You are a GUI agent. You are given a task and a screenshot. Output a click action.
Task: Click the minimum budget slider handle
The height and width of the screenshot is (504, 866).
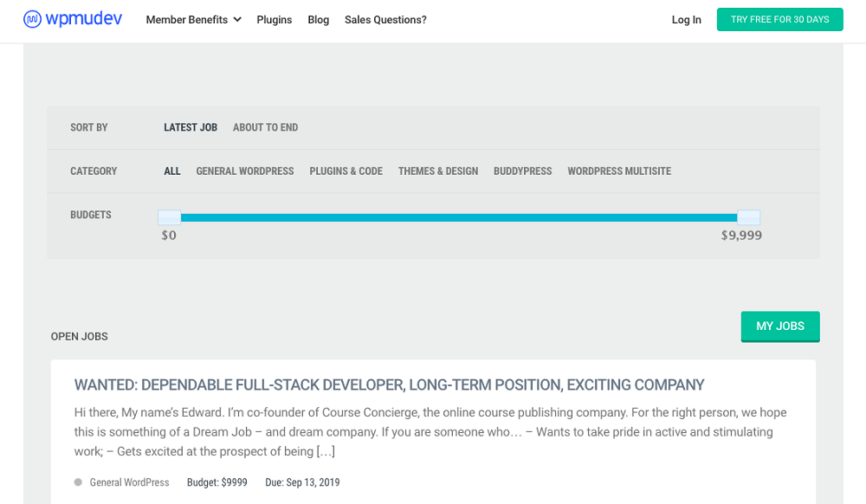coord(170,217)
